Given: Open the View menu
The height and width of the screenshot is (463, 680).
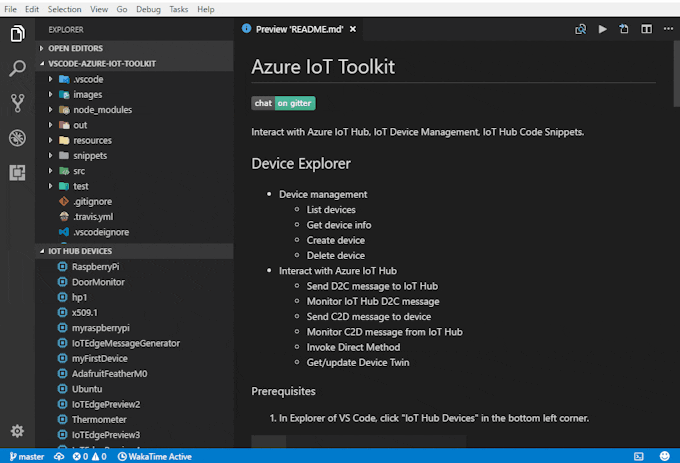Looking at the screenshot, I should tap(99, 9).
